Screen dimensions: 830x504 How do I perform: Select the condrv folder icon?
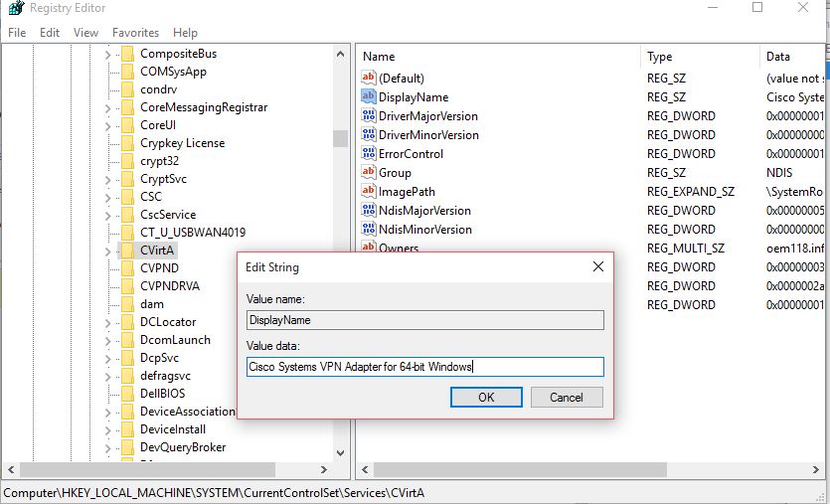point(127,89)
